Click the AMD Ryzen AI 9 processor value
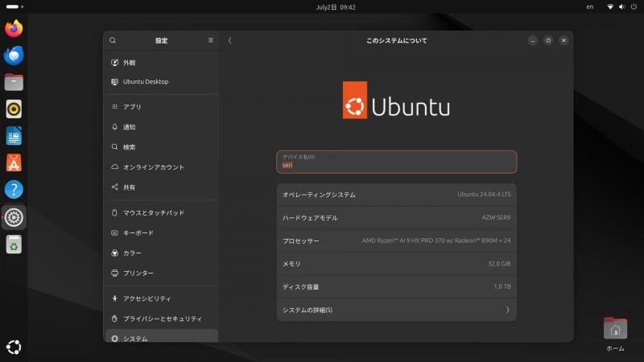Viewport: 644px width, 362px height. (436, 241)
